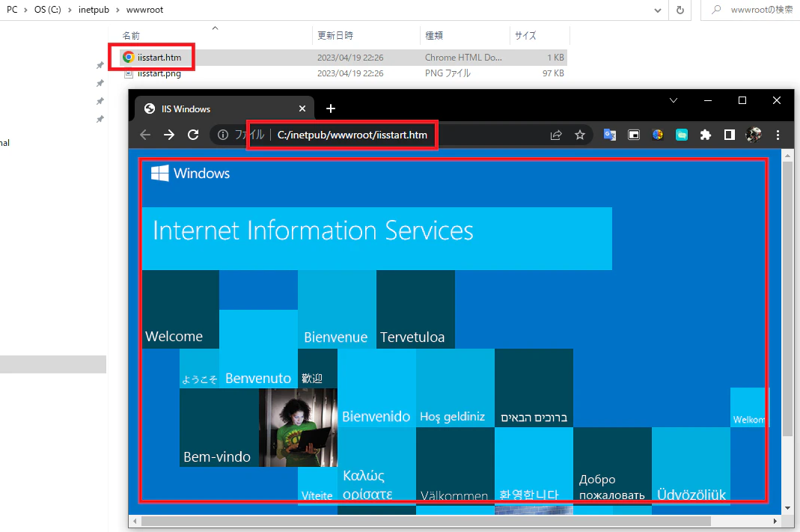Refresh the Explorer folder view
The image size is (800, 532).
point(680,10)
